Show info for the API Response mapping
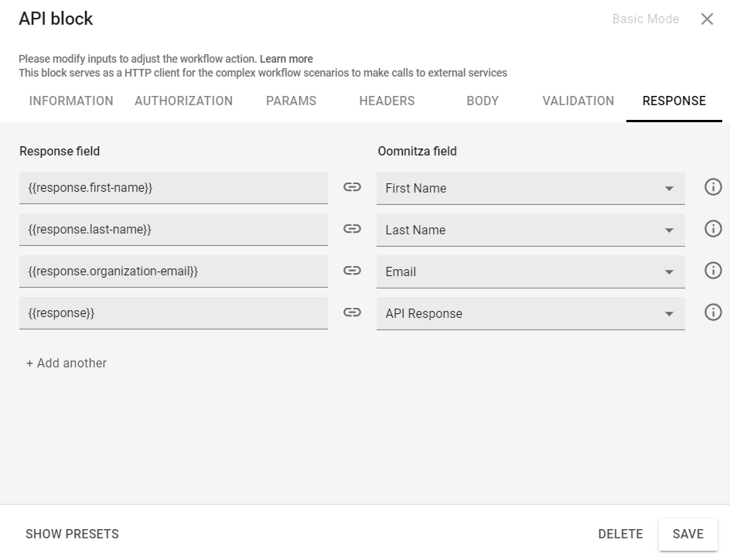The height and width of the screenshot is (560, 730). click(713, 312)
